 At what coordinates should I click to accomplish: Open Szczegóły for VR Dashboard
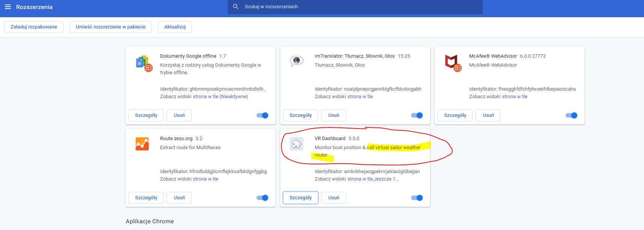click(301, 198)
